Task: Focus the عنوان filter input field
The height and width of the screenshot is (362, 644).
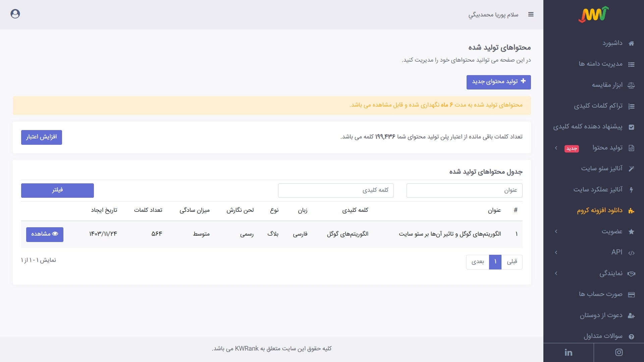Action: point(464,190)
